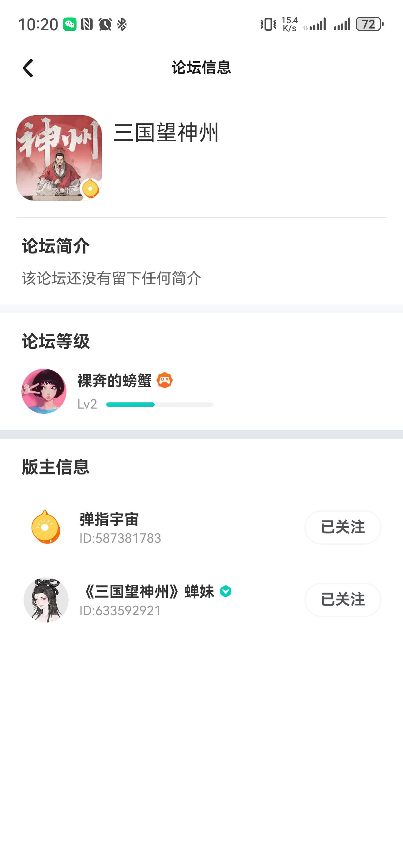Image resolution: width=403 pixels, height=868 pixels.
Task: Open 裸奔的螃蟹 user avatar
Action: tap(44, 391)
